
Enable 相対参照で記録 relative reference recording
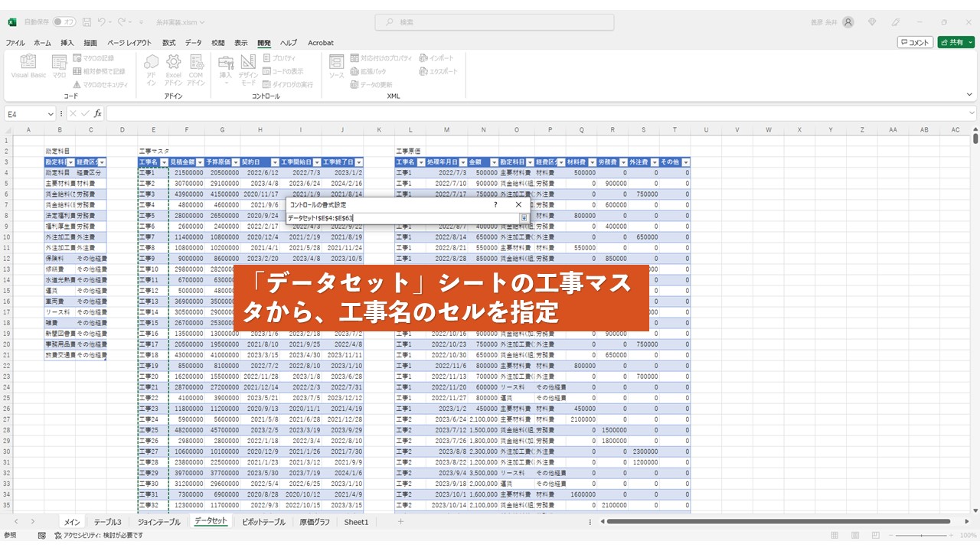tap(99, 71)
